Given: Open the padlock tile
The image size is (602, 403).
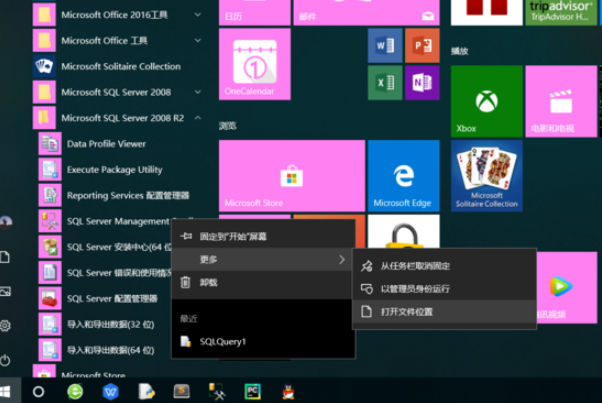Looking at the screenshot, I should tap(404, 231).
